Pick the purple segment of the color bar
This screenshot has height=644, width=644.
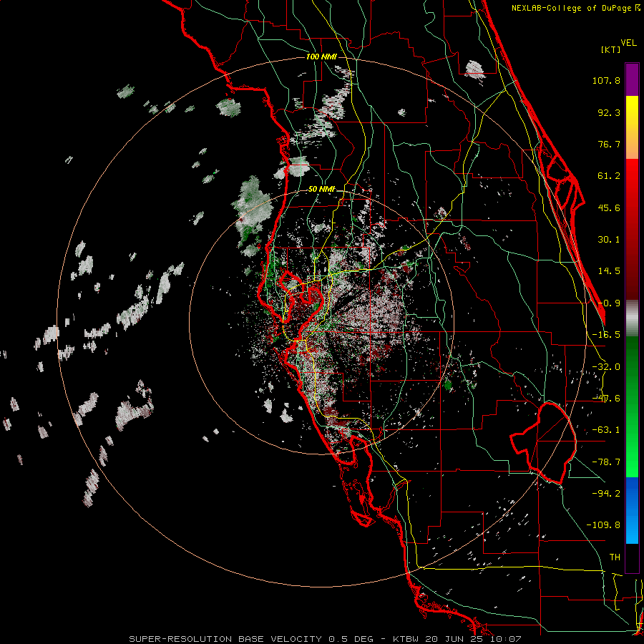coord(632,79)
